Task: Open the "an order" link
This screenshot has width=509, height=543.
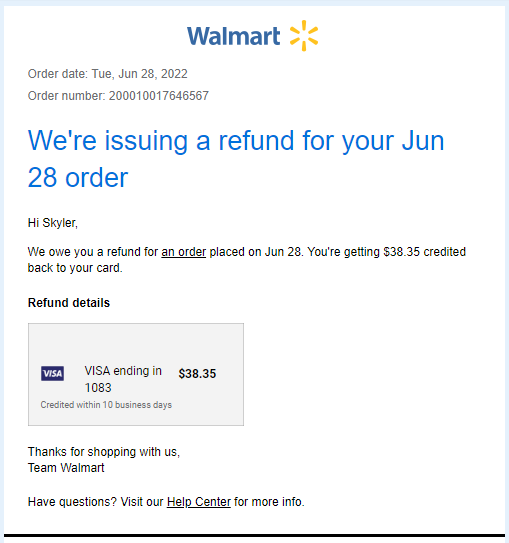Action: point(184,252)
